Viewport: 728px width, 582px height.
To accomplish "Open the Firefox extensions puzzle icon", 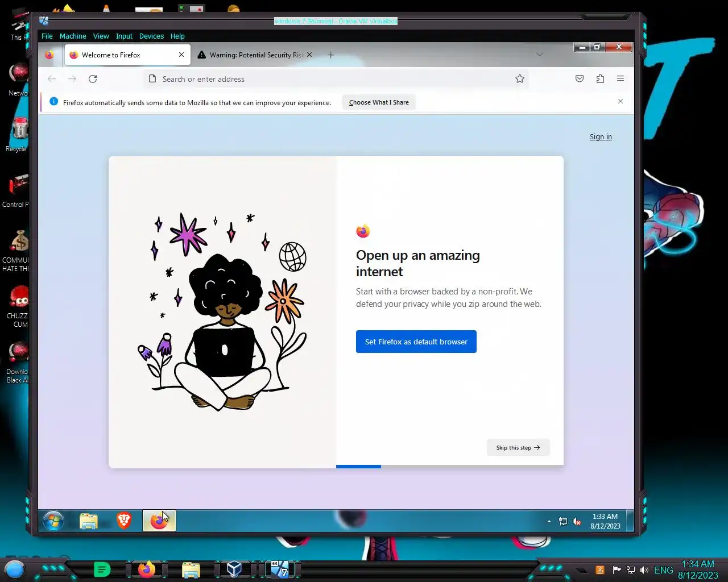I will (600, 79).
